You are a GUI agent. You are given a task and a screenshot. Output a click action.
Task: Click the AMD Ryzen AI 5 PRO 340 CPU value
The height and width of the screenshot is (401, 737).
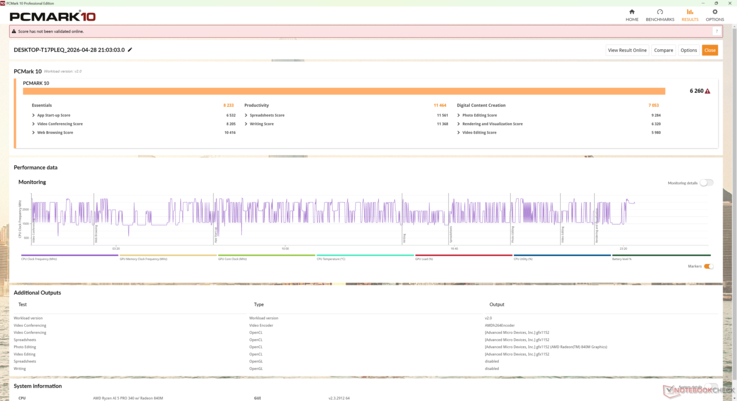click(128, 398)
